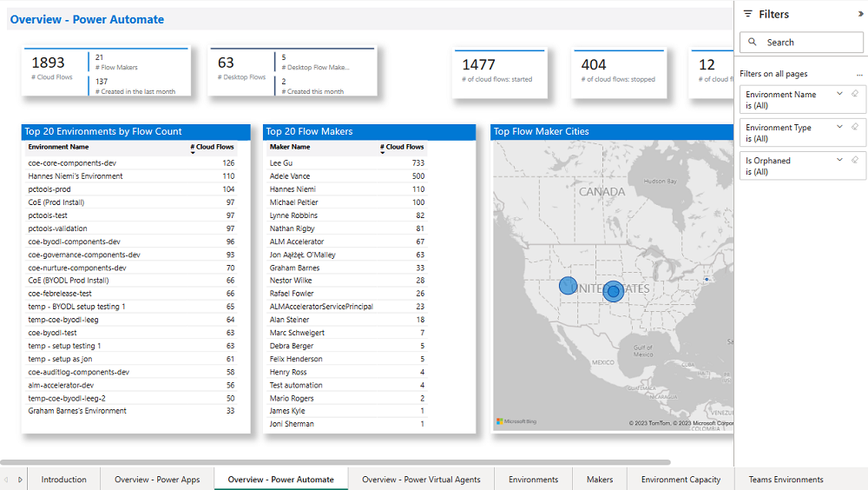The image size is (868, 490).
Task: Expand the Is Orphaned filter card
Action: pyautogui.click(x=839, y=160)
